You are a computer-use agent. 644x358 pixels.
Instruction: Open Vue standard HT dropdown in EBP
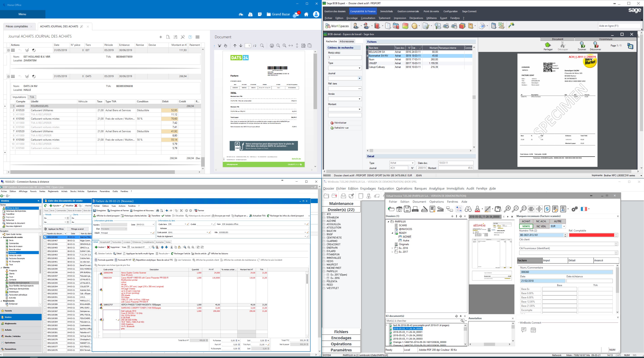[x=149, y=247]
